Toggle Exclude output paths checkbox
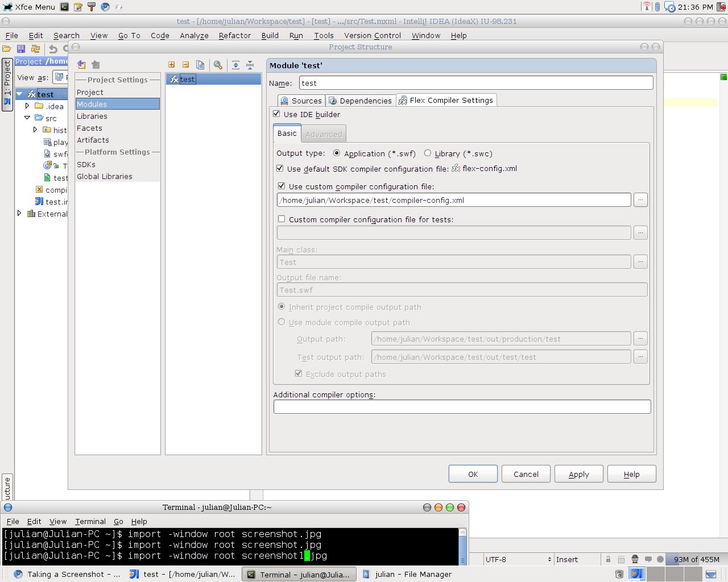Viewport: 728px width, 582px height. click(x=299, y=373)
